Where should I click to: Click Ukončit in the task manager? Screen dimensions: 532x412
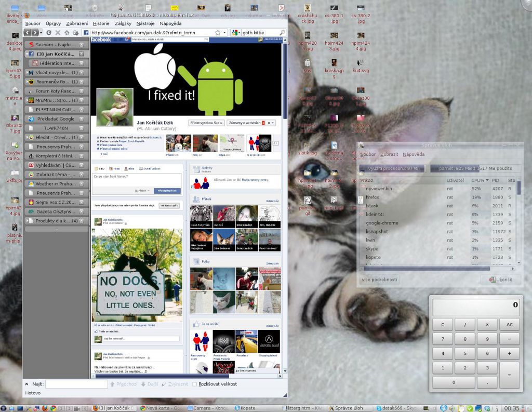[500, 280]
